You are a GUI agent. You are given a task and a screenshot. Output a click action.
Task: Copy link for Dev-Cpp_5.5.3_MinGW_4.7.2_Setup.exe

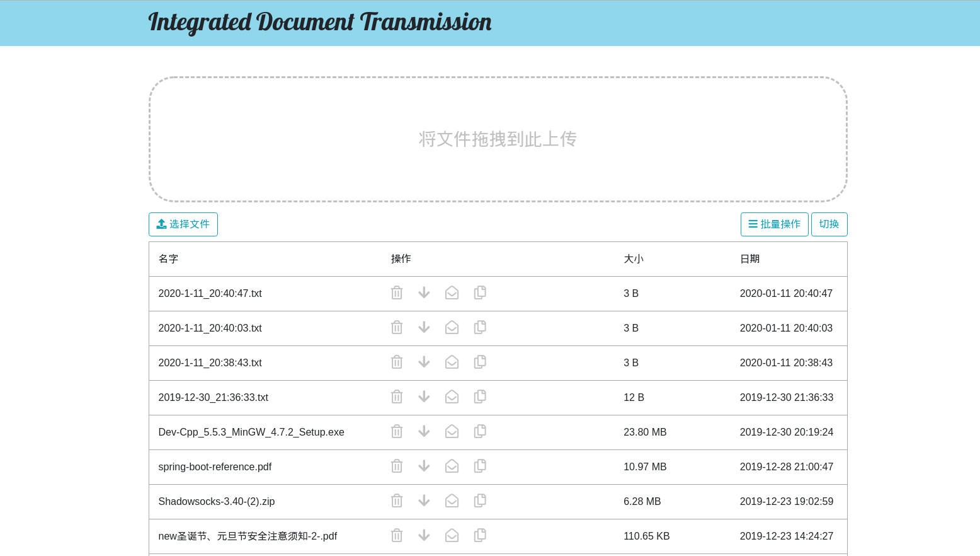[480, 431]
